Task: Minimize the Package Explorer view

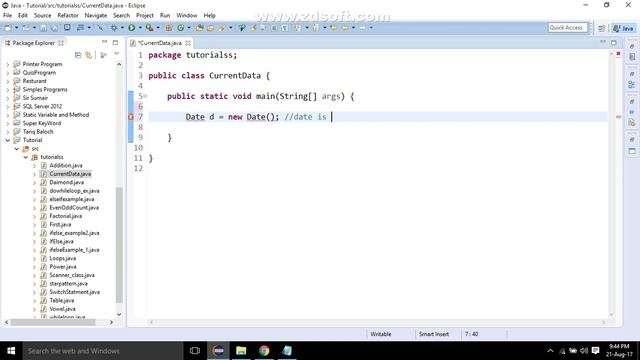Action: [x=104, y=42]
